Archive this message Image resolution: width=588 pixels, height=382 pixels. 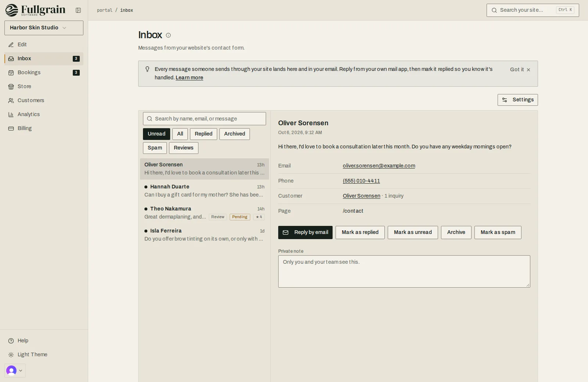click(x=456, y=233)
